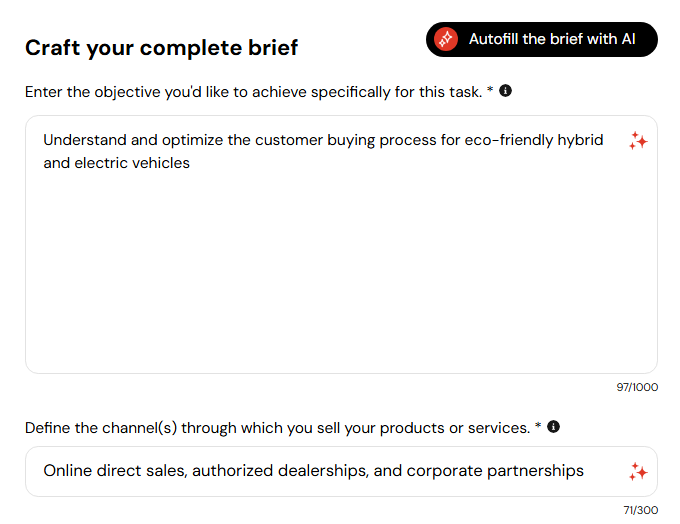
Task: Click the required asterisk after the objective label
Action: pyautogui.click(x=490, y=90)
